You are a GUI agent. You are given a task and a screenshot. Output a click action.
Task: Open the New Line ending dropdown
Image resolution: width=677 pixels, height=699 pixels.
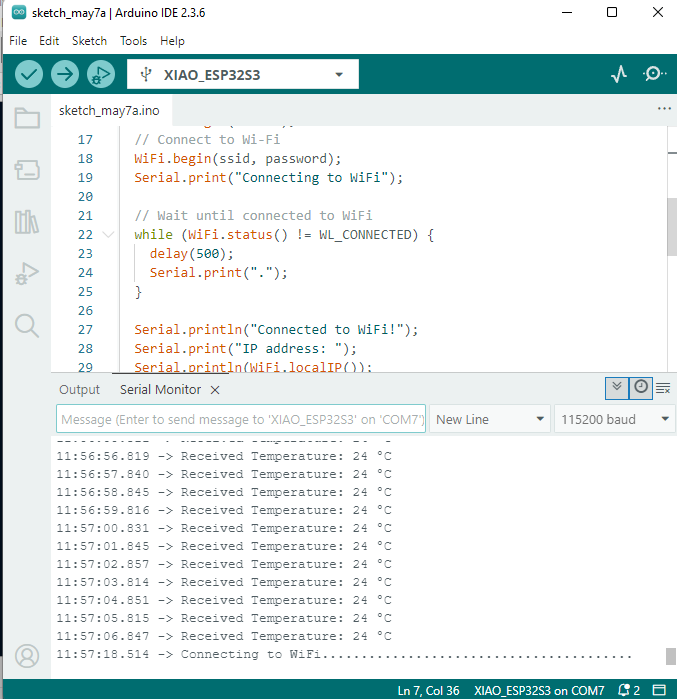pos(490,419)
